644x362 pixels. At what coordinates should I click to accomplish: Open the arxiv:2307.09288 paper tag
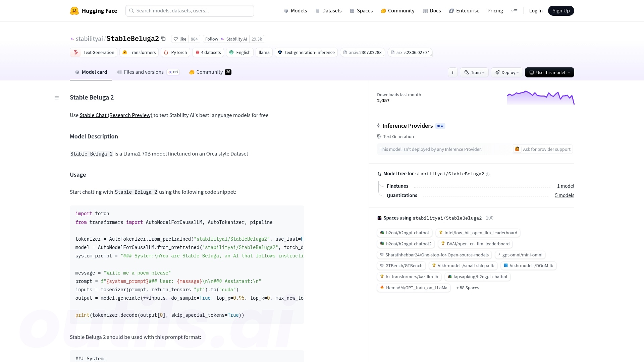coord(362,52)
